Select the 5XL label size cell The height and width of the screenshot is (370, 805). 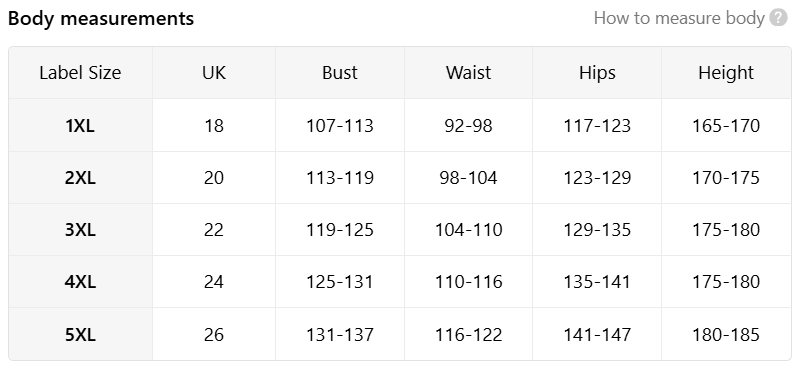80,335
